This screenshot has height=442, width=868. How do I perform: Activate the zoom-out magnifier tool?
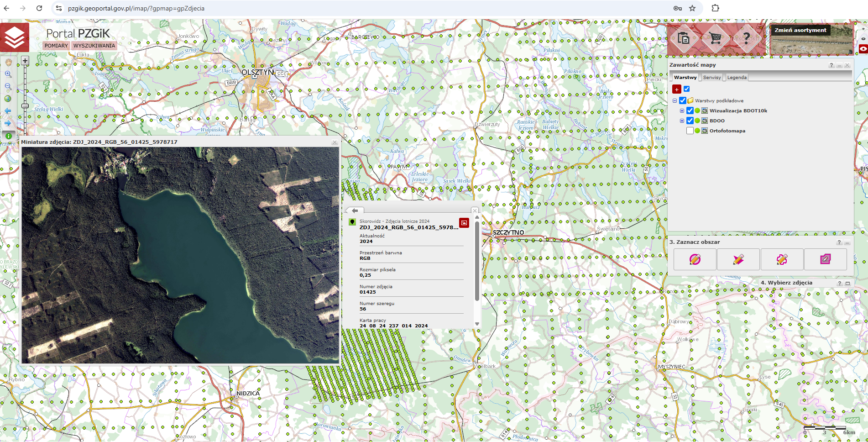coord(8,86)
